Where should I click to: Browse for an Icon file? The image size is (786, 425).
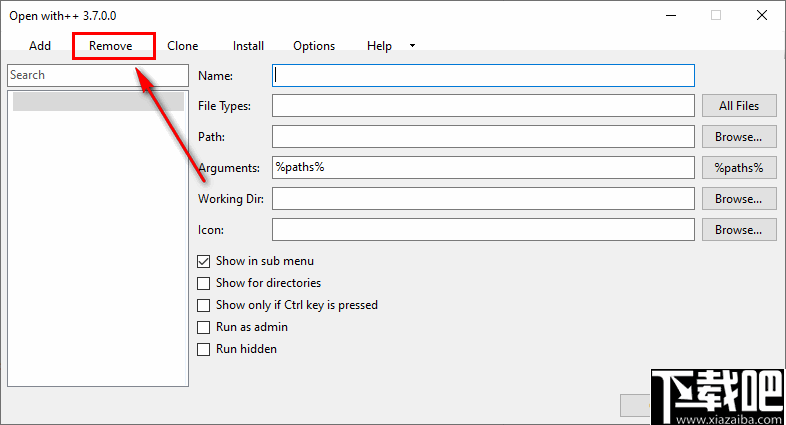point(739,230)
